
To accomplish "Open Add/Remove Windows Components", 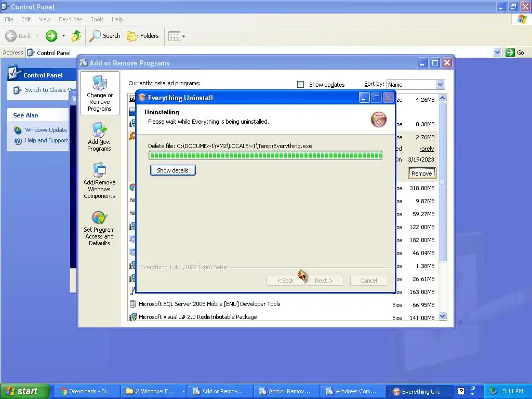I will click(99, 180).
